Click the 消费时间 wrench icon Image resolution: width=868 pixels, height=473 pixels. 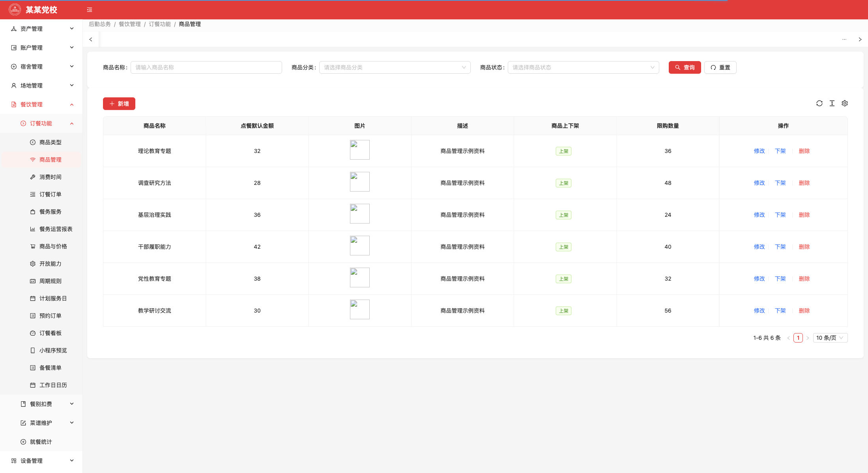(x=33, y=177)
